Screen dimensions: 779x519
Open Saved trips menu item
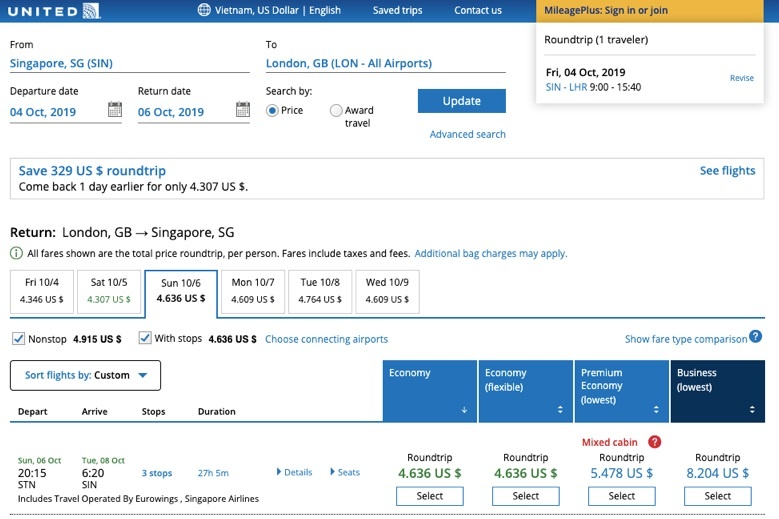coord(399,10)
